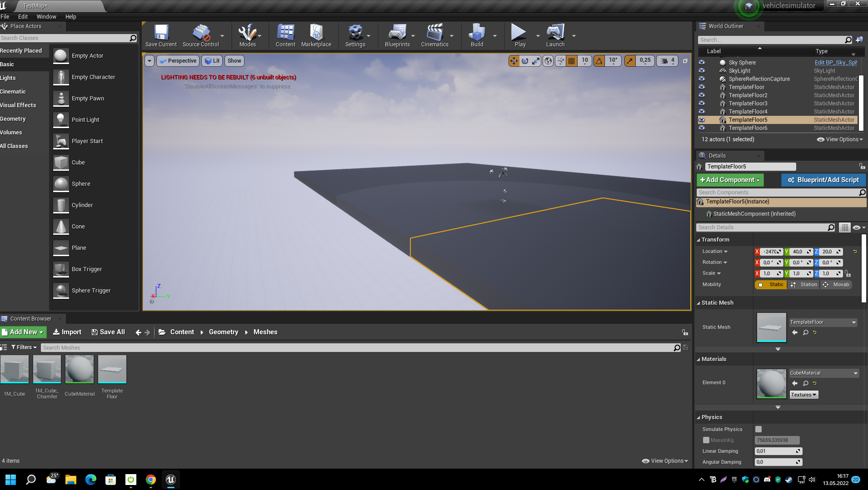
Task: Enable the Simulate Physics checkbox
Action: 758,429
